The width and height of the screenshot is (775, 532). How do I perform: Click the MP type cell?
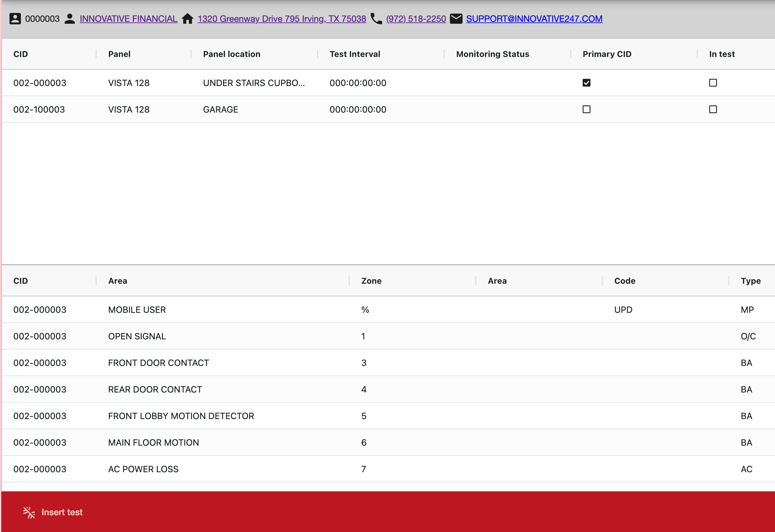tap(747, 310)
